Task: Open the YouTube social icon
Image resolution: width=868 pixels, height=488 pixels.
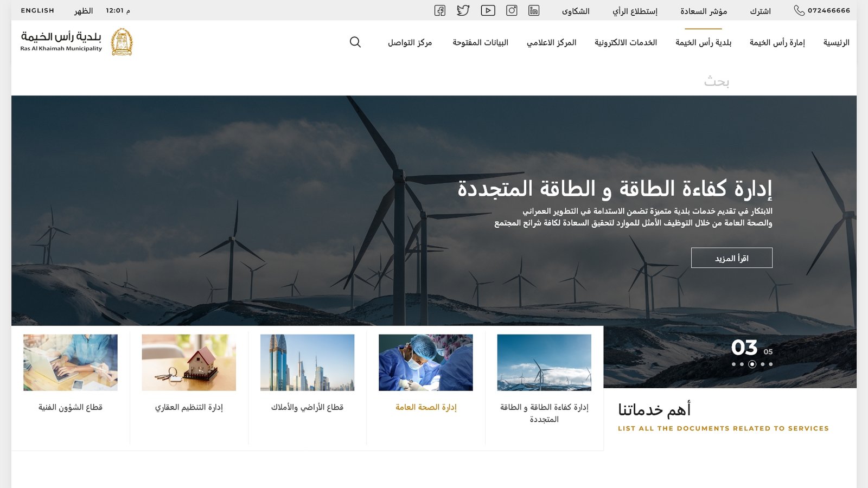Action: point(488,10)
